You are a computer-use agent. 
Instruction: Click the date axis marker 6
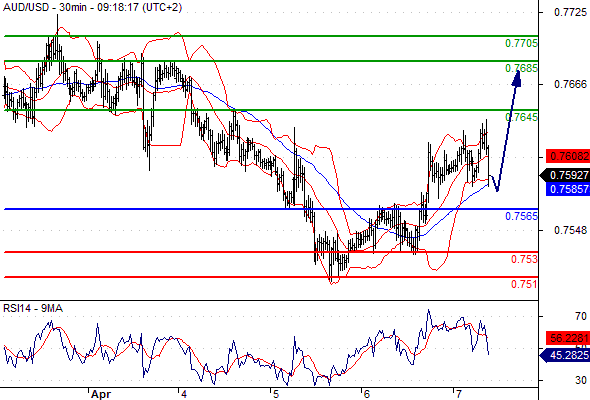click(367, 394)
